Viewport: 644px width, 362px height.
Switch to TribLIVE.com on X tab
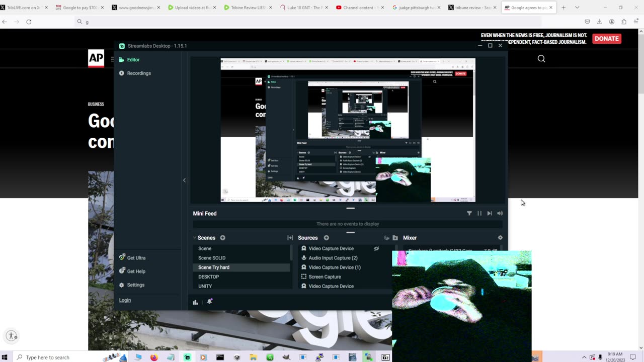pyautogui.click(x=24, y=8)
